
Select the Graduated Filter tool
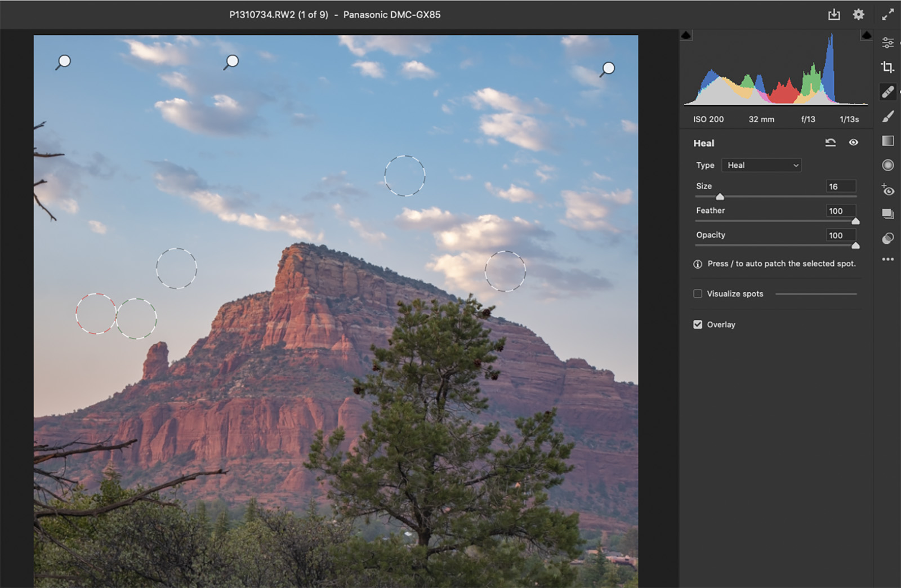tap(887, 141)
